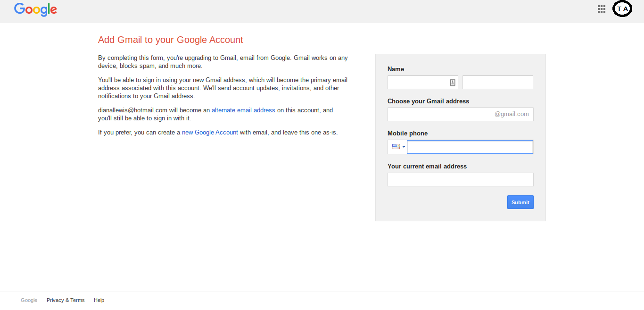Click the Your current email address label
The image size is (644, 310).
click(427, 167)
